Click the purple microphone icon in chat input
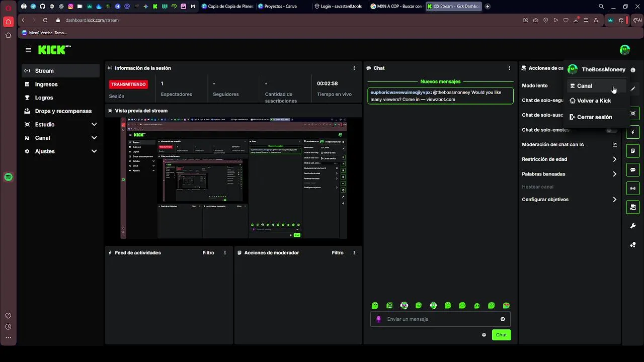This screenshot has width=644, height=362. [378, 319]
